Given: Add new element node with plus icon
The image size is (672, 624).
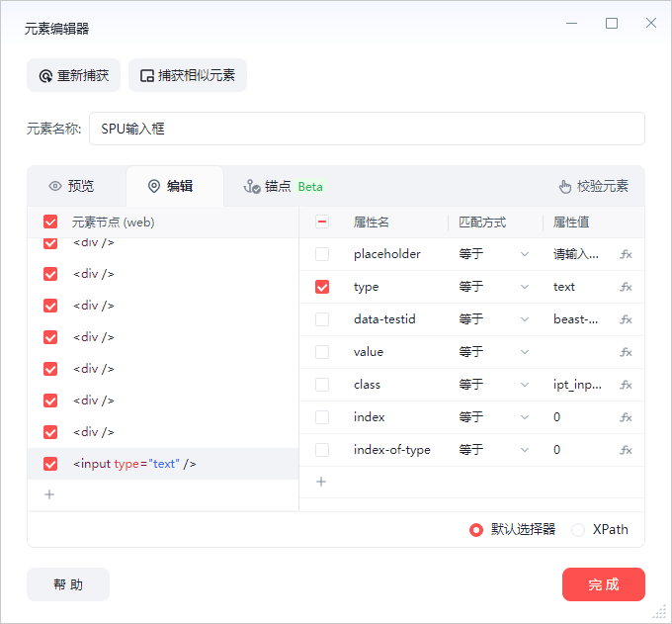Looking at the screenshot, I should [49, 494].
